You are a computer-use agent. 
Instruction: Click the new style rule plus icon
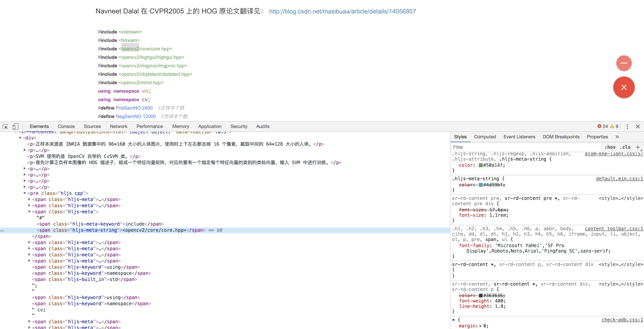638,147
